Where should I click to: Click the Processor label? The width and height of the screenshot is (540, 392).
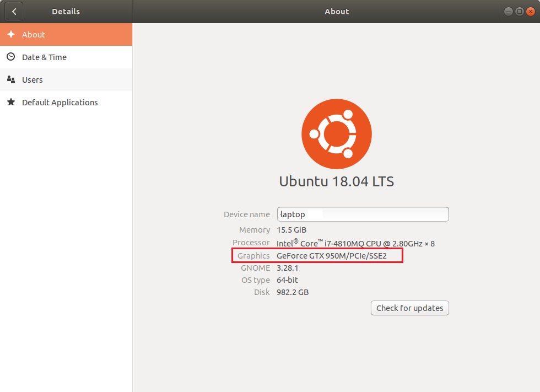tap(251, 243)
